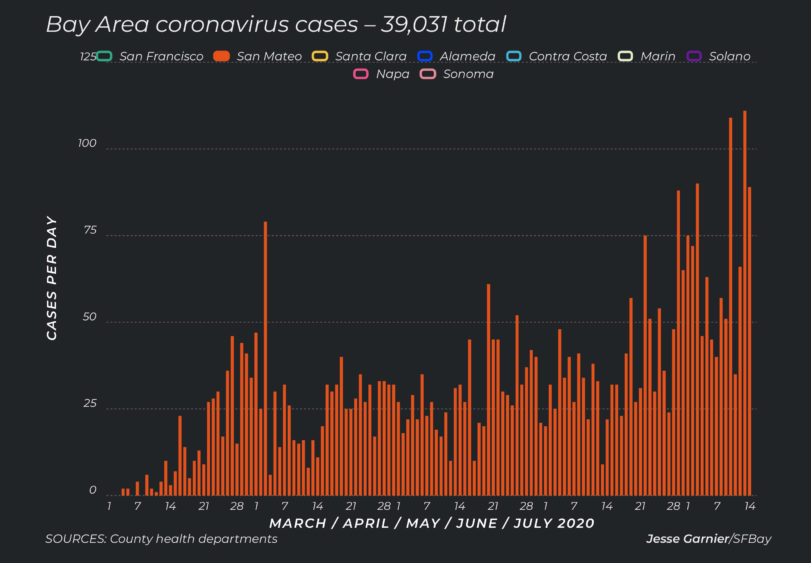Screen dimensions: 811x563
Task: Click the yellow Santa Clara legend swatch
Action: [322, 57]
